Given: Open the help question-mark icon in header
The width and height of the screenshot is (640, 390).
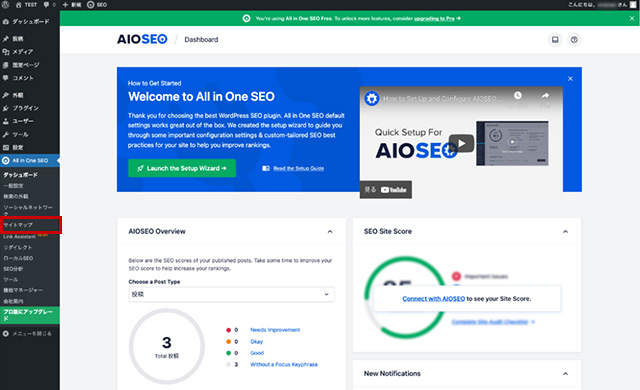Looking at the screenshot, I should pyautogui.click(x=574, y=40).
